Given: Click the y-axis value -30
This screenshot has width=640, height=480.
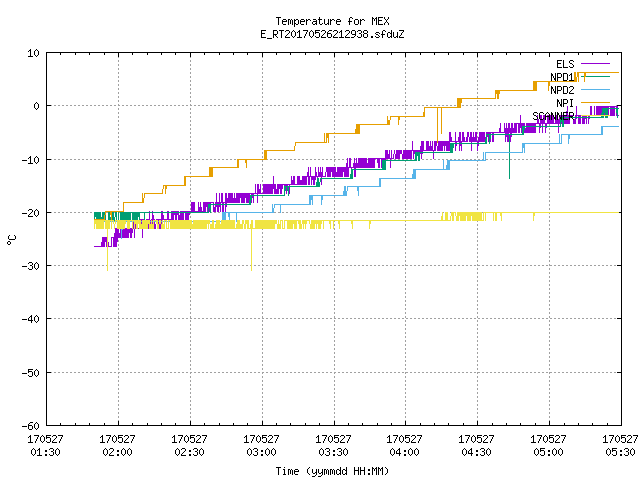Looking at the screenshot, I should tap(31, 266).
